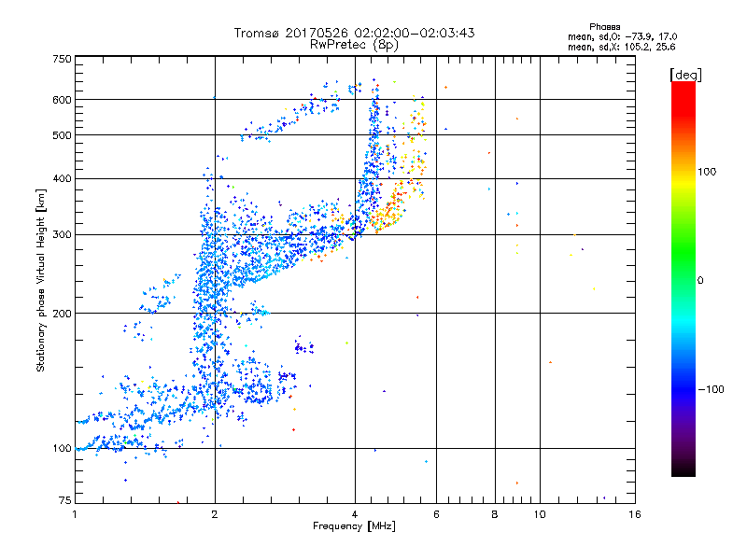Click the colorbar tick label '100'

pyautogui.click(x=707, y=172)
